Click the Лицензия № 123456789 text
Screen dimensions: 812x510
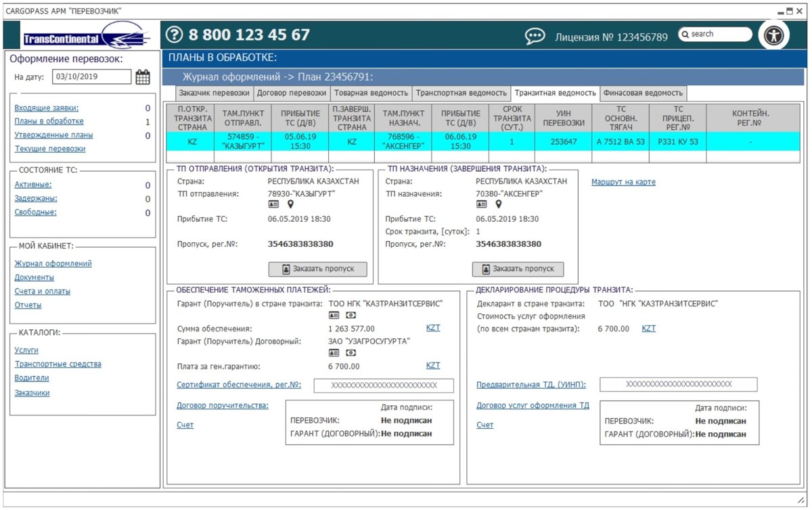[x=612, y=37]
